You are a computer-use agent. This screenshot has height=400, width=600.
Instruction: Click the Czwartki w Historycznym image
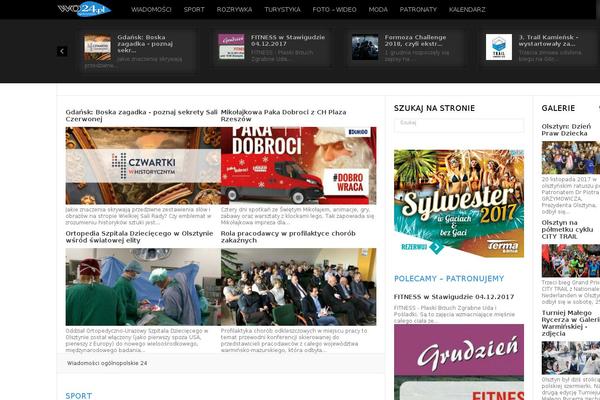pyautogui.click(x=143, y=166)
